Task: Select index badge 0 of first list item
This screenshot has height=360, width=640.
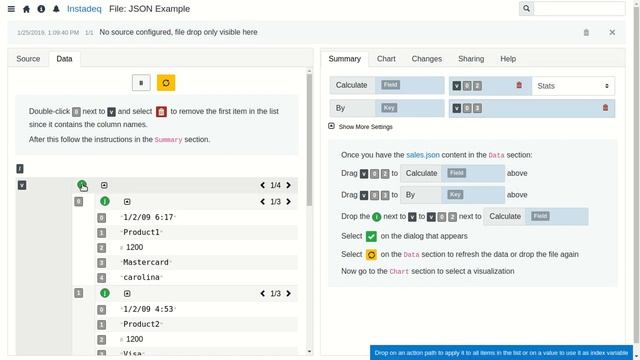Action: tap(78, 202)
